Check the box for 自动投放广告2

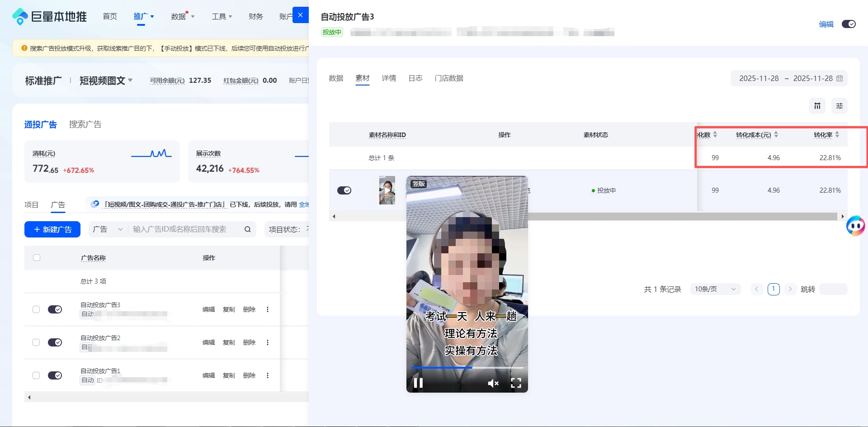tap(36, 342)
